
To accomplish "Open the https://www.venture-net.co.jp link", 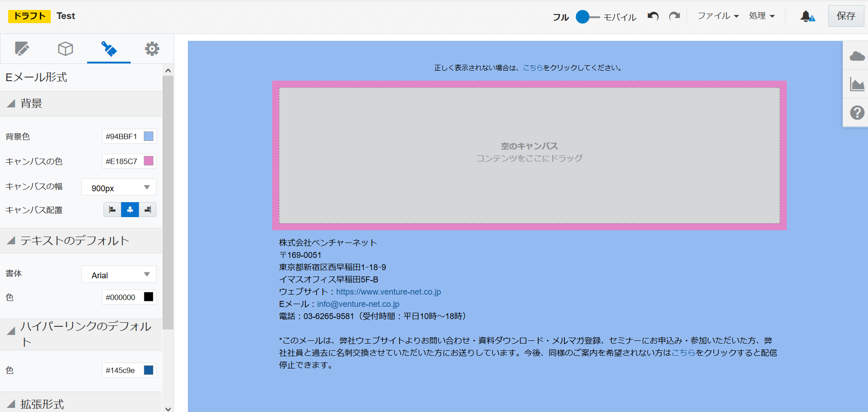I will click(388, 292).
